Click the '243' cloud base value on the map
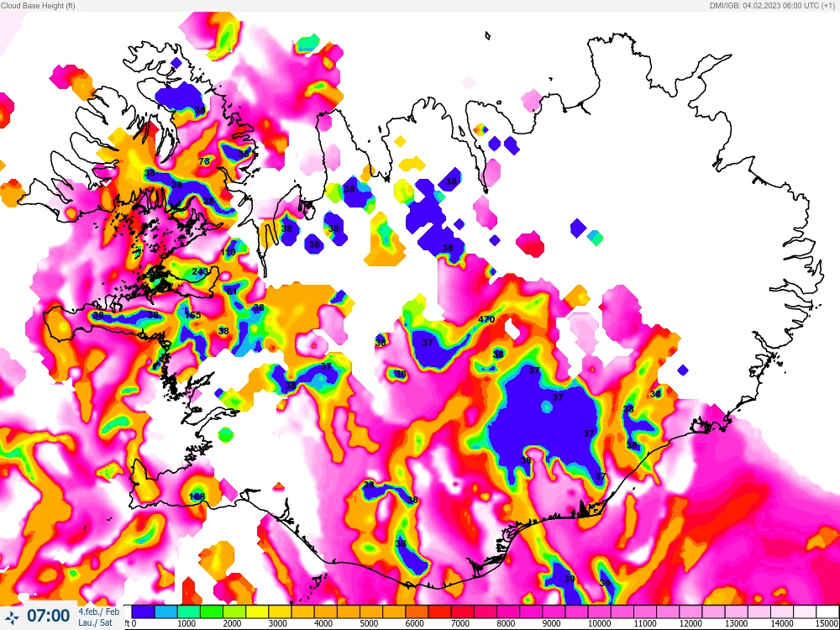This screenshot has width=840, height=630. (200, 271)
